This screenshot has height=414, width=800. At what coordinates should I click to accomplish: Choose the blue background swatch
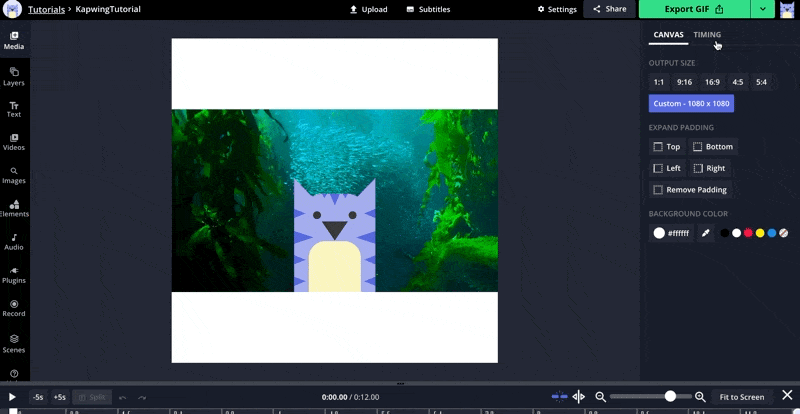point(772,233)
